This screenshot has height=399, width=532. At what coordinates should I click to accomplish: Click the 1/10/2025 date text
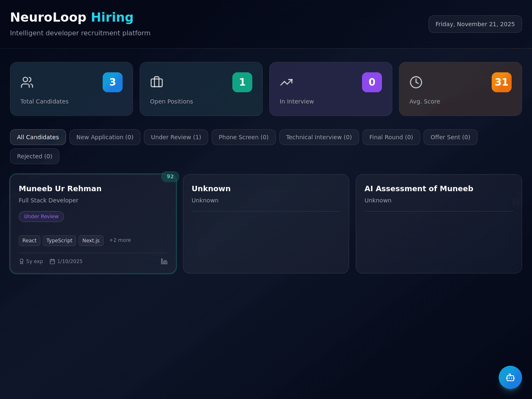(x=70, y=261)
